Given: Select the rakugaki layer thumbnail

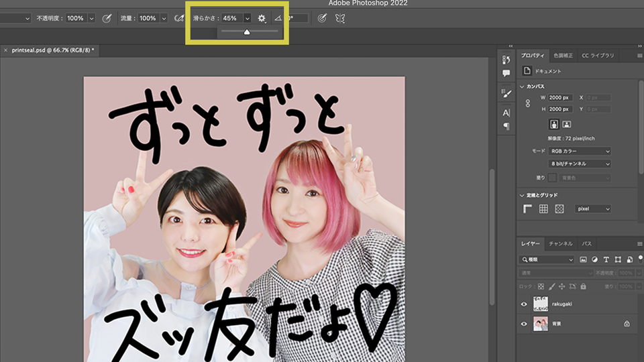Looking at the screenshot, I should pos(541,304).
